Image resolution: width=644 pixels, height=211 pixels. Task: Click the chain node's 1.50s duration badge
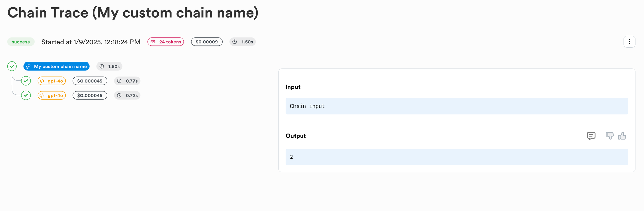click(109, 66)
